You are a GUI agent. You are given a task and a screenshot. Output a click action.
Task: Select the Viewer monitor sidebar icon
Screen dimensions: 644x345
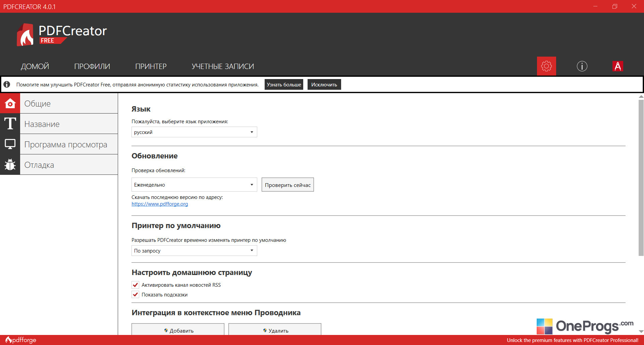(x=10, y=144)
